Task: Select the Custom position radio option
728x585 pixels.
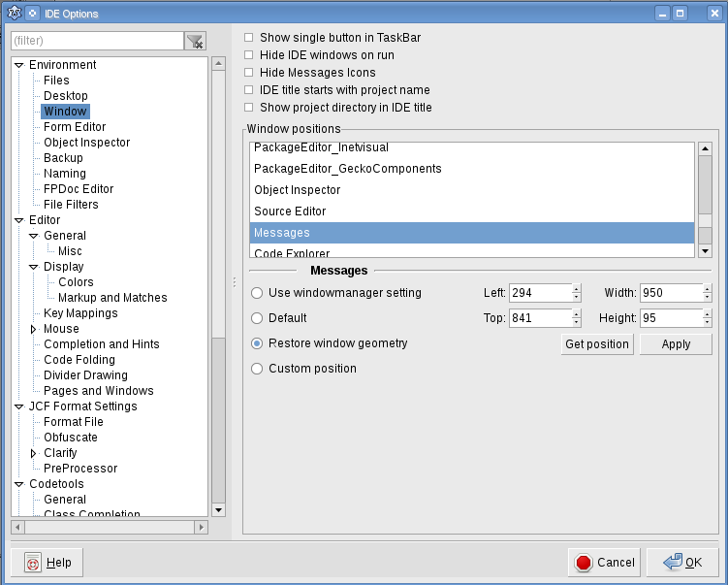Action: tap(257, 369)
